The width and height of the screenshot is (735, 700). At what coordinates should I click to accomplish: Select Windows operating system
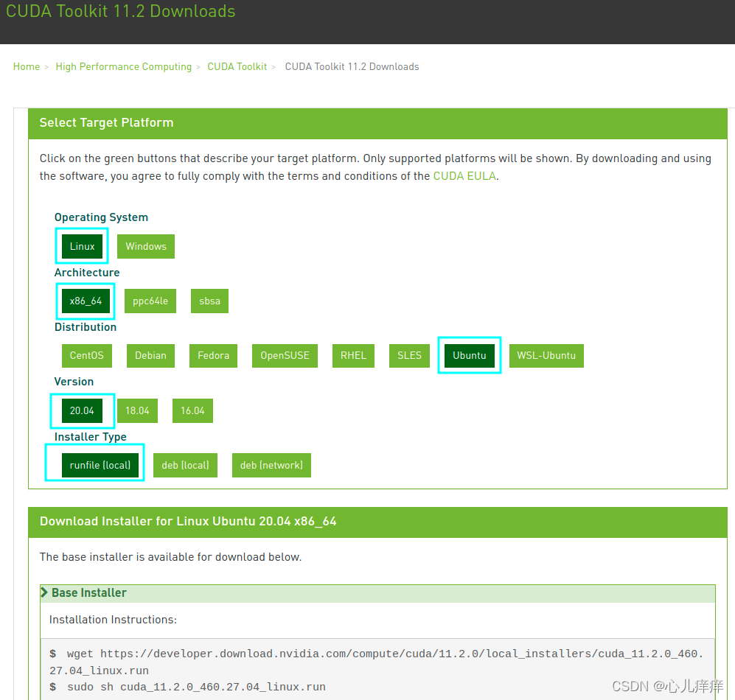(x=146, y=246)
